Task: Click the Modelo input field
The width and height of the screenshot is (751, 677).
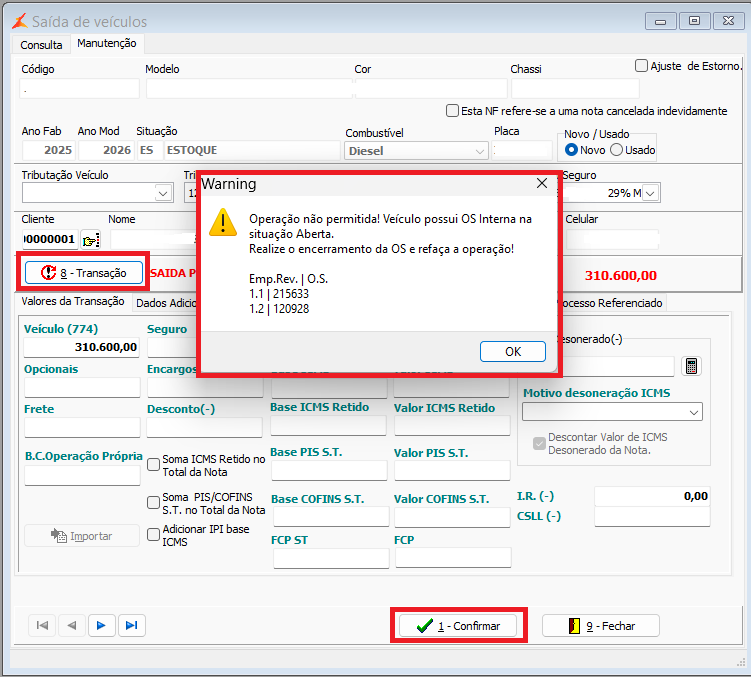Action: point(249,89)
